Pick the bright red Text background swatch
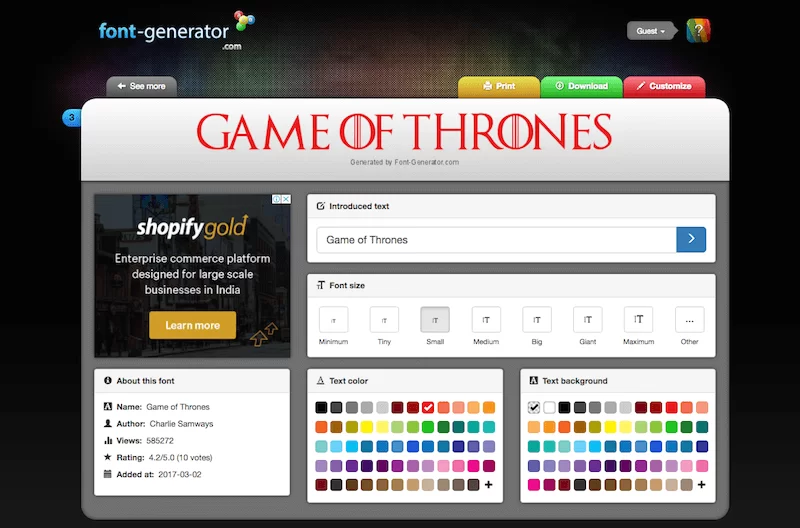Viewport: 800px width, 528px height. [671, 407]
